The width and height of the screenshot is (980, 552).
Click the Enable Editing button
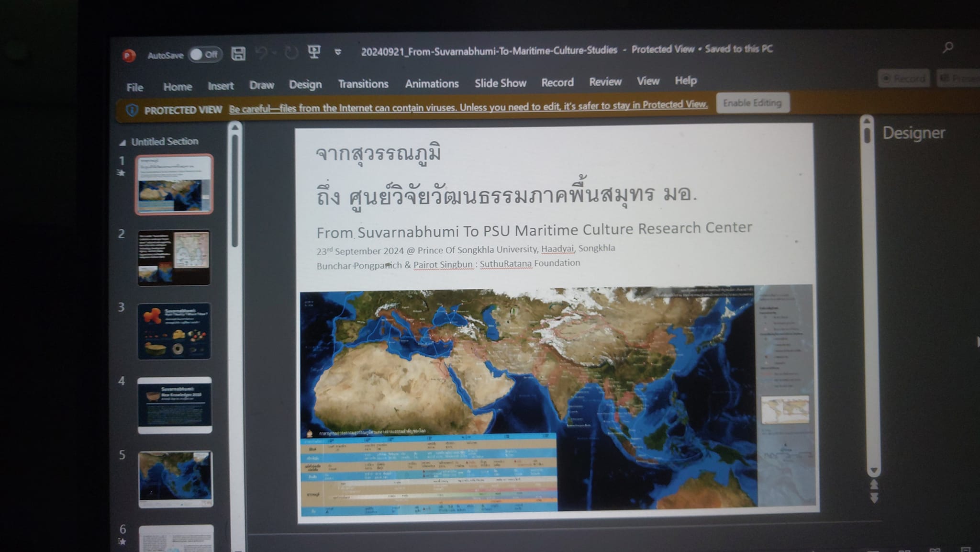(752, 103)
